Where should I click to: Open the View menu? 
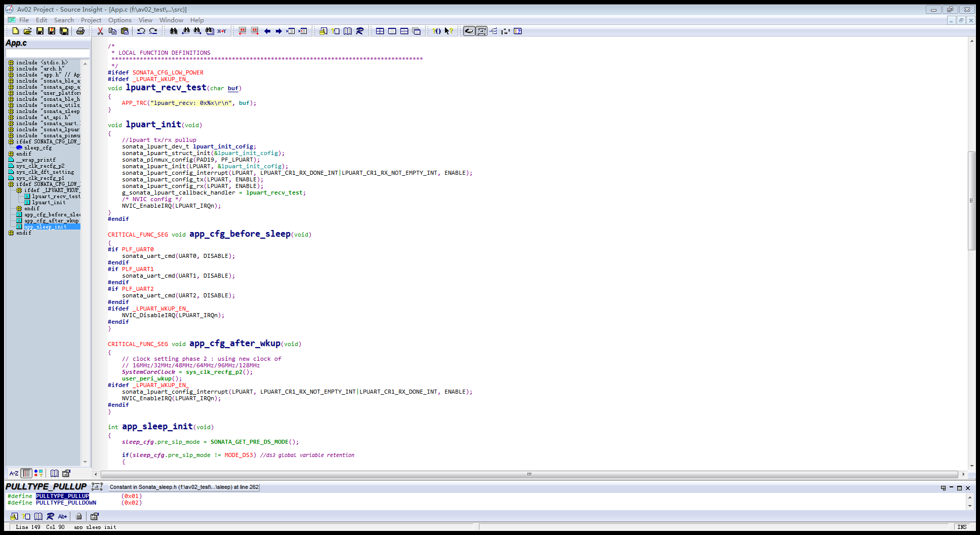pos(145,20)
